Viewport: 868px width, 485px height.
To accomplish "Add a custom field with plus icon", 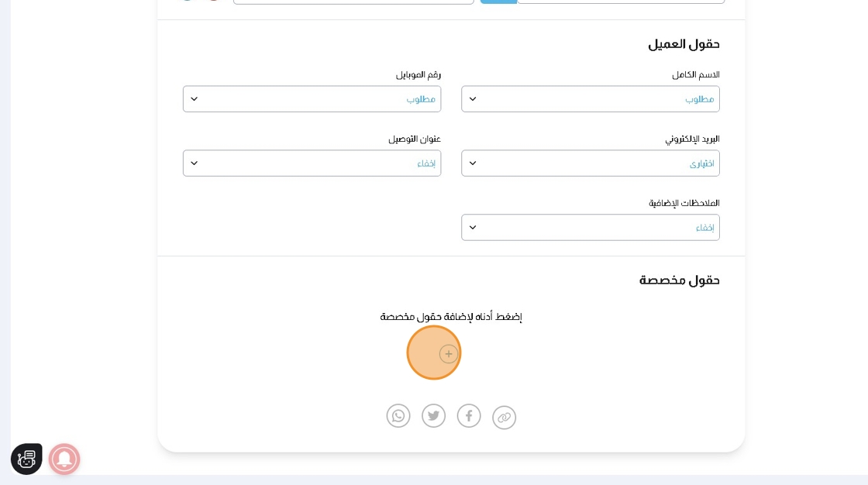I will pyautogui.click(x=449, y=354).
